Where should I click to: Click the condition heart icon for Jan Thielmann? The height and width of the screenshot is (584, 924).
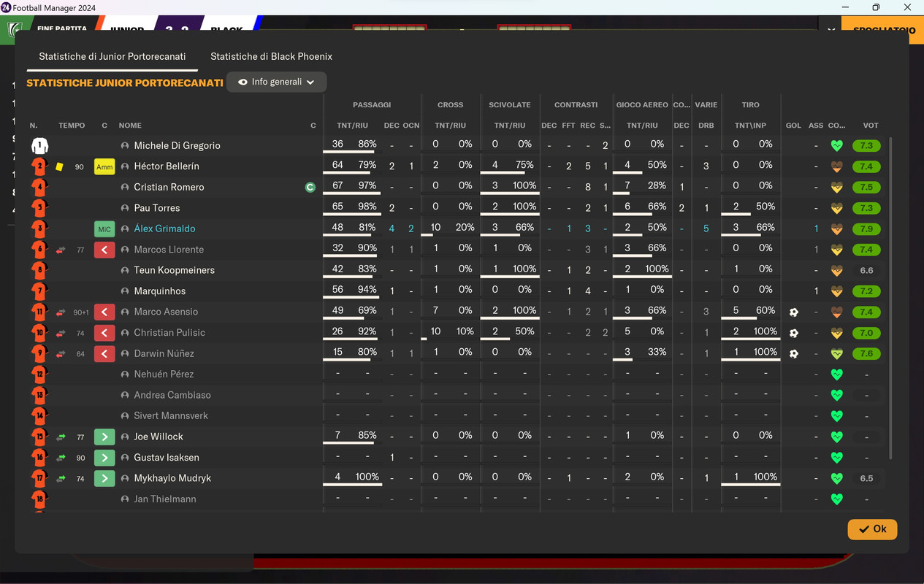(837, 499)
